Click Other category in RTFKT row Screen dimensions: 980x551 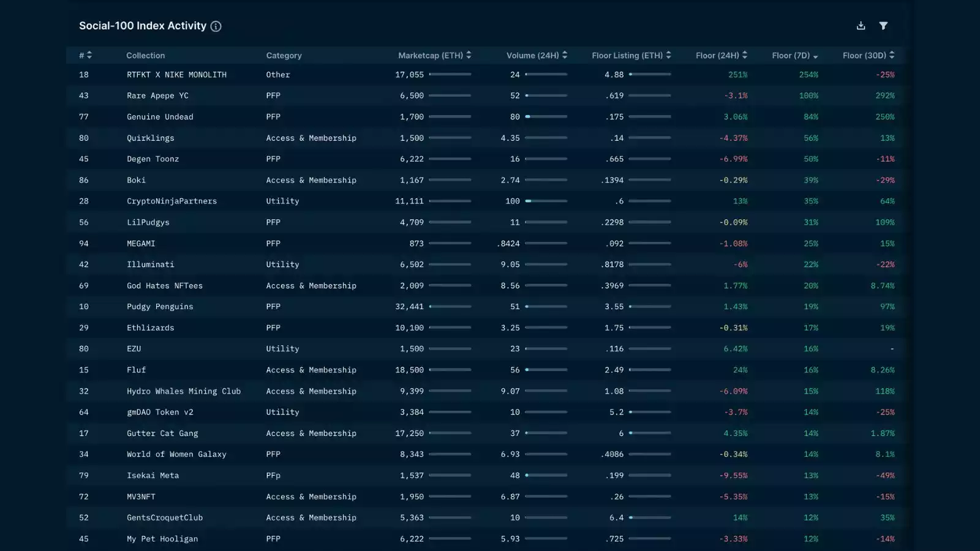click(x=277, y=75)
